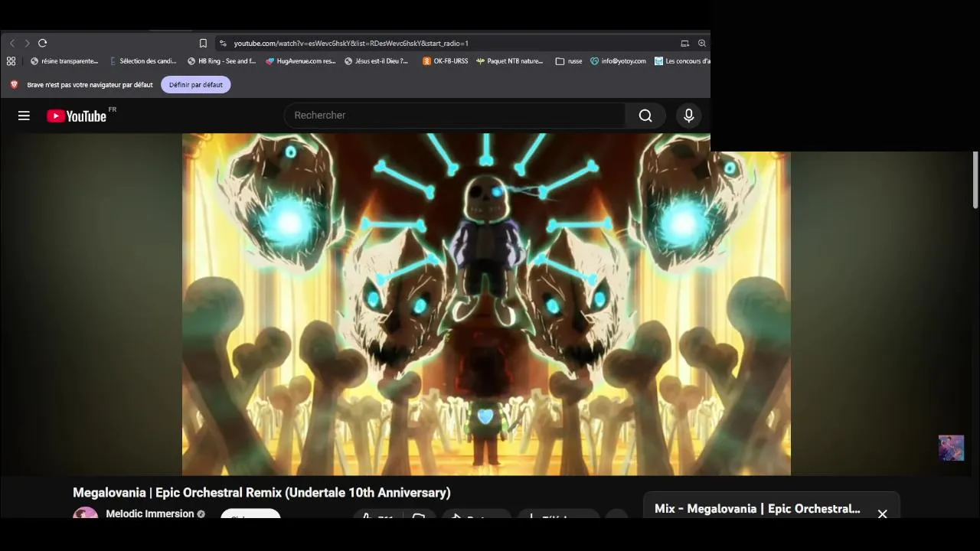Click the browser forward arrow
980x551 pixels.
pos(28,43)
